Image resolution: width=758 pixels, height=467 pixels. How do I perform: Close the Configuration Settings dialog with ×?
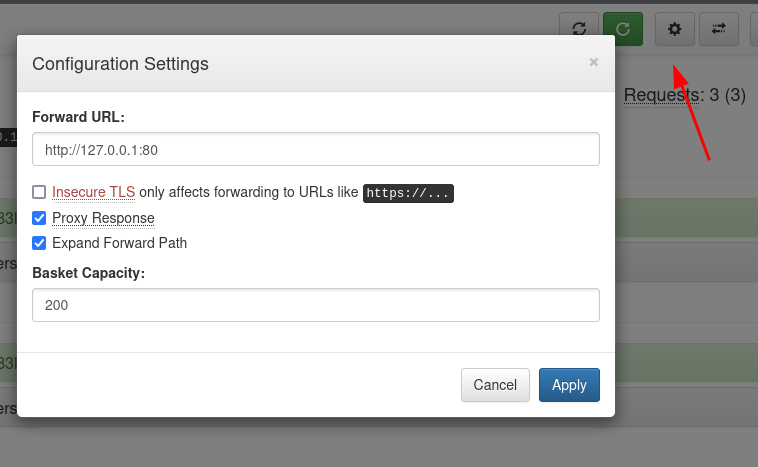pyautogui.click(x=594, y=62)
